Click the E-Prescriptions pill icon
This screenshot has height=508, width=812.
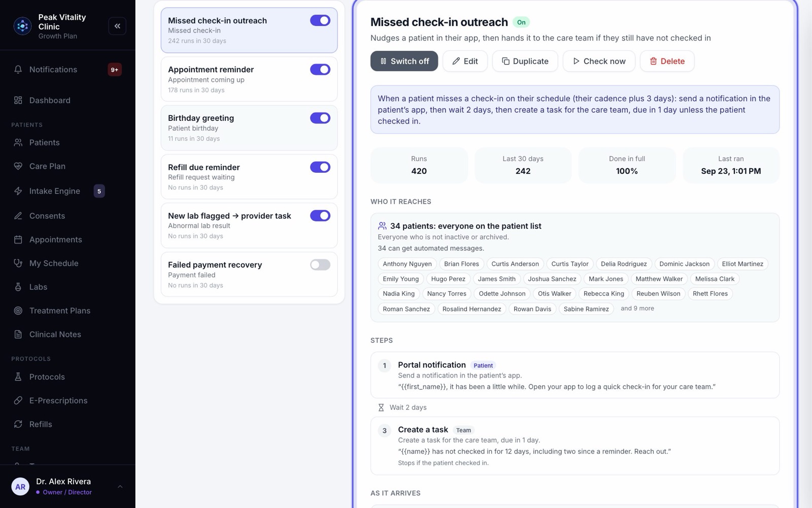click(x=18, y=401)
